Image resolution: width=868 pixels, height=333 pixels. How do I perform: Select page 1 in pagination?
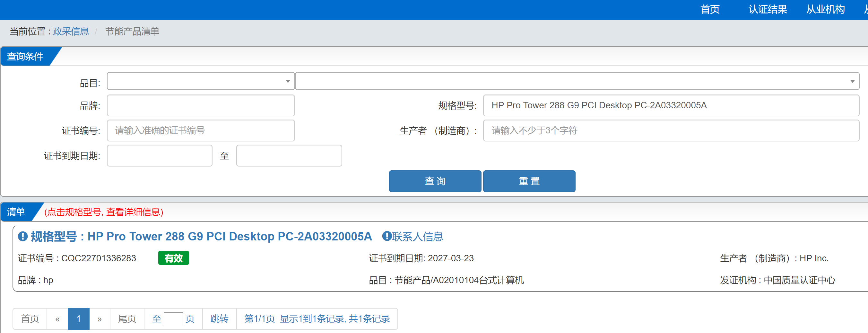(79, 319)
